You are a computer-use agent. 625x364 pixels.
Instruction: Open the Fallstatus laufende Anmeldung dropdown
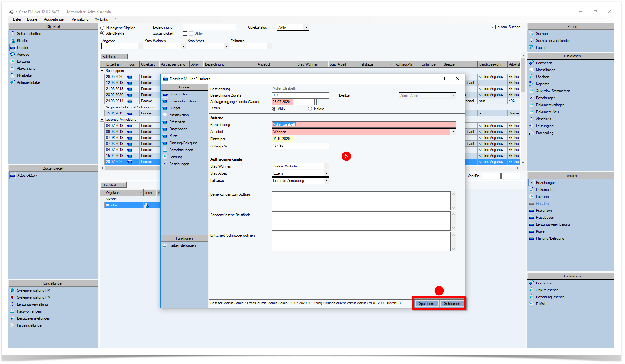tap(326, 181)
